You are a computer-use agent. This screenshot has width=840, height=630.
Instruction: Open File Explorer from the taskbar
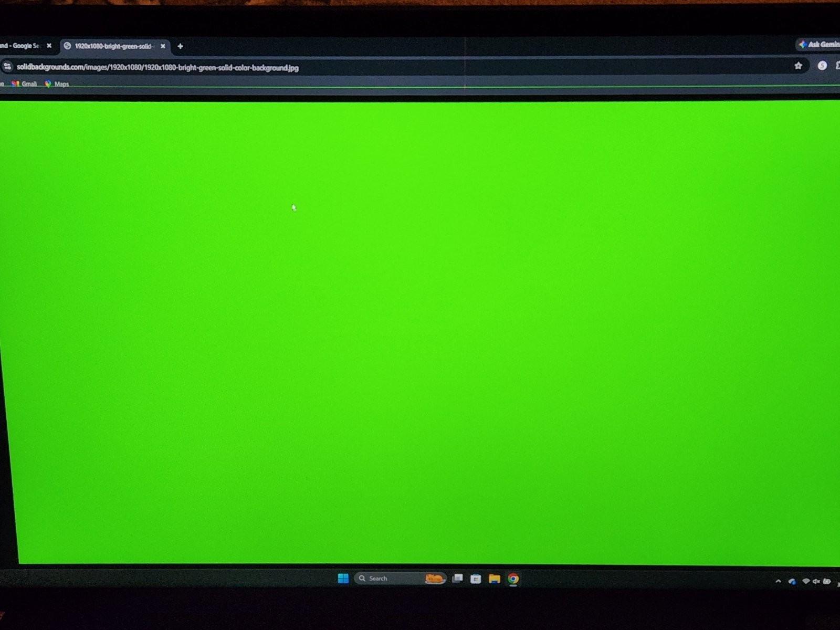(x=494, y=579)
